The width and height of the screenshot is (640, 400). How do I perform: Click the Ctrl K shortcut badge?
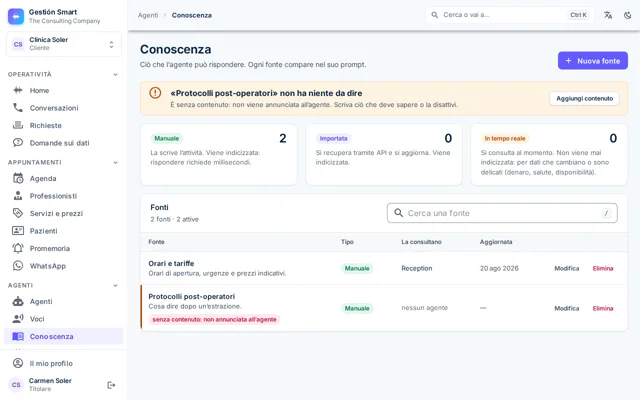[578, 15]
